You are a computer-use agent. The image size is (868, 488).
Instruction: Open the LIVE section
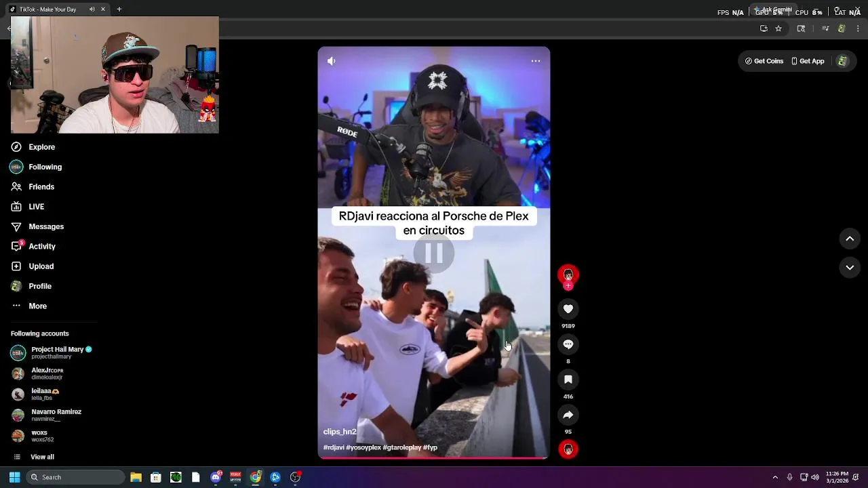pos(28,207)
